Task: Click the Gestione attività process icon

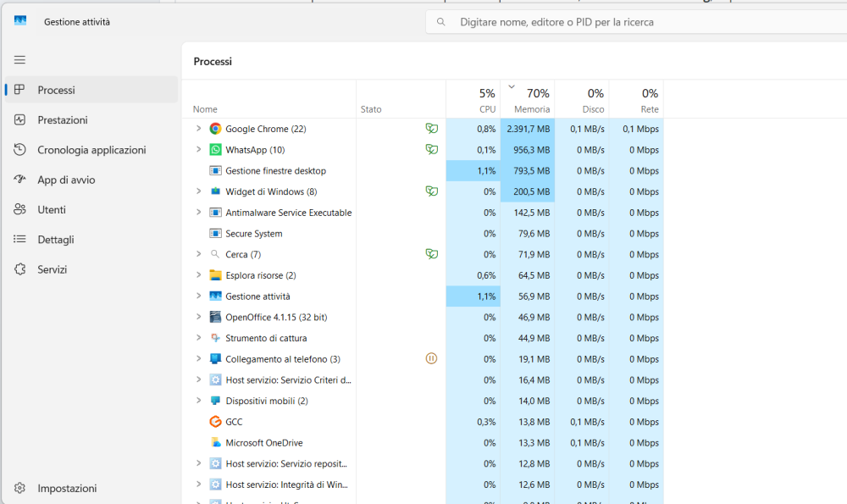Action: [215, 296]
